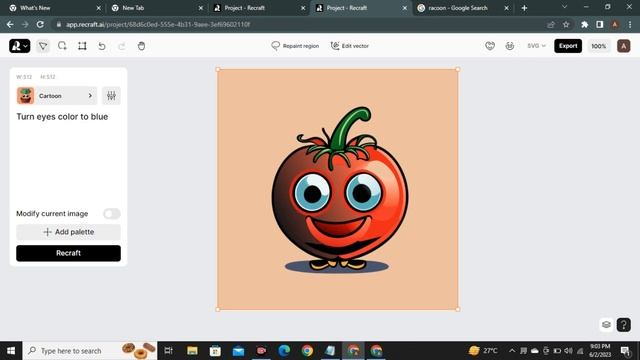Click the taskbar search box
This screenshot has width=640, height=360.
point(90,351)
